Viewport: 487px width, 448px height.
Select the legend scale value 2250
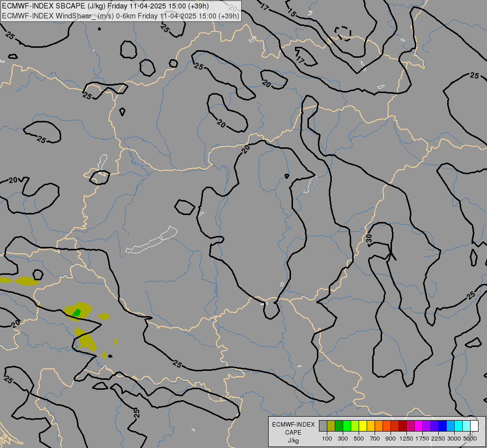tap(438, 439)
